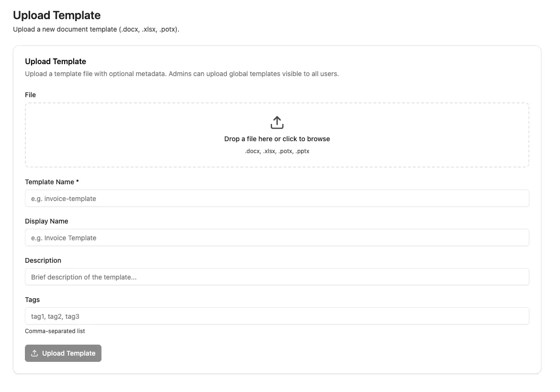Viewport: 560px width, 392px height.
Task: Click the Display Name field label
Action: 46,221
